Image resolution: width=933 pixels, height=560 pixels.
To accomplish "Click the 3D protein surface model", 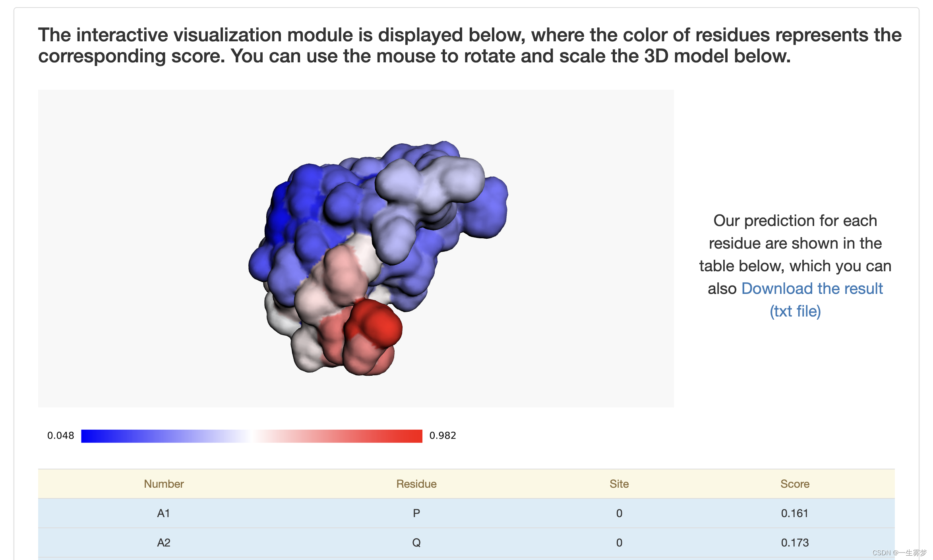I will pyautogui.click(x=377, y=258).
